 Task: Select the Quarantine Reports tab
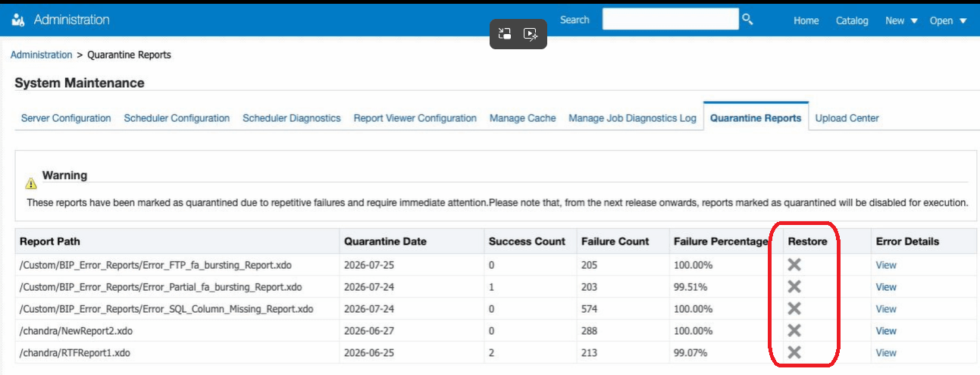(756, 118)
